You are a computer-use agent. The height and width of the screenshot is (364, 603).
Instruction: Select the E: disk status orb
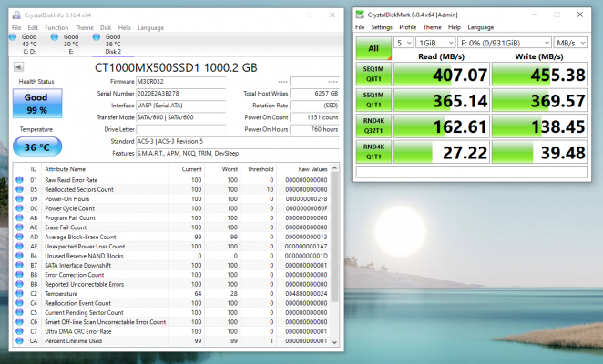[x=55, y=36]
